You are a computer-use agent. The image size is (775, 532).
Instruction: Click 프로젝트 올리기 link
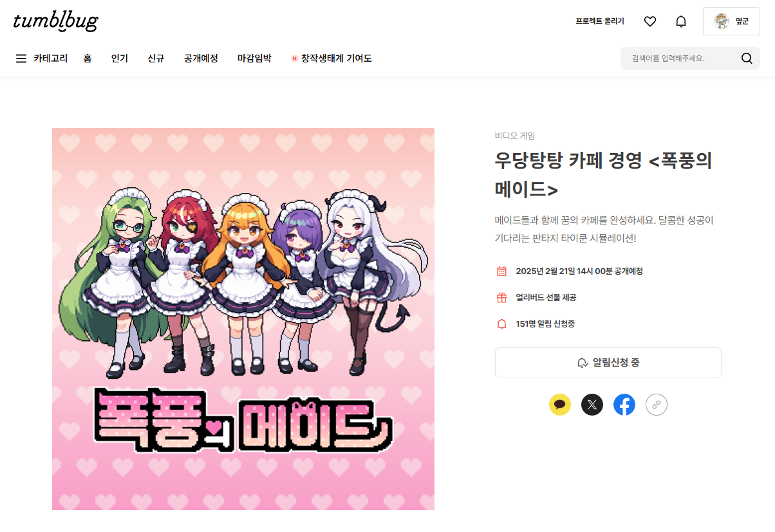[600, 21]
